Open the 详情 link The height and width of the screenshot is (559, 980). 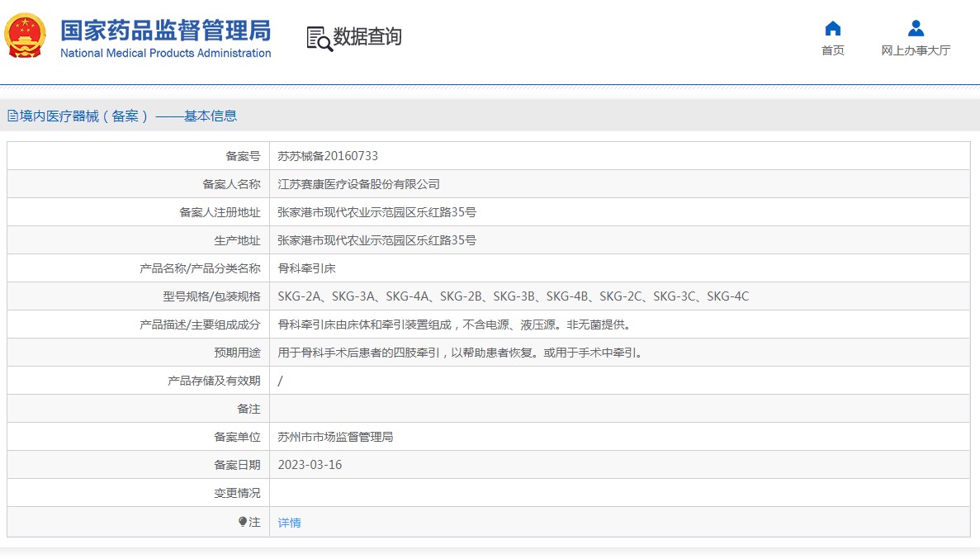289,522
